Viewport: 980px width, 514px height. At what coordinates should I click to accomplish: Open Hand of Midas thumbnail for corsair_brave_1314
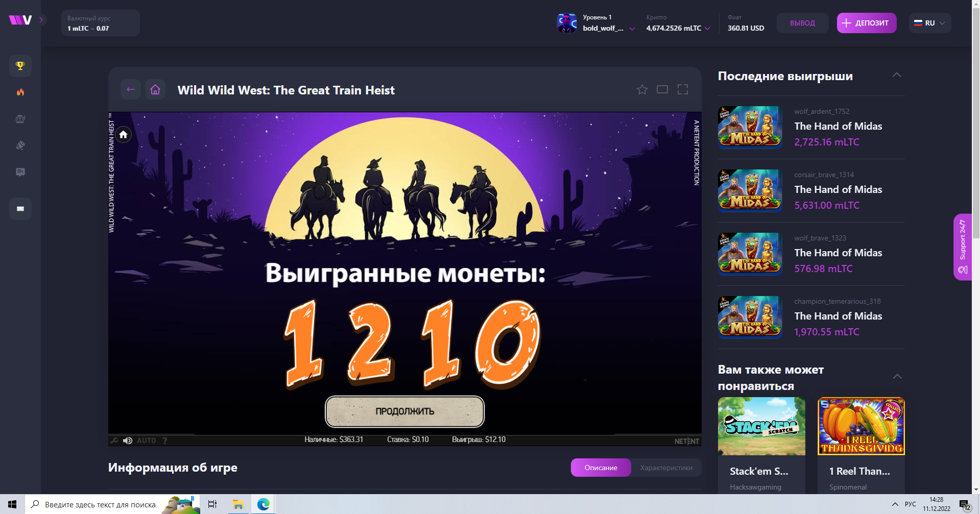coord(750,190)
